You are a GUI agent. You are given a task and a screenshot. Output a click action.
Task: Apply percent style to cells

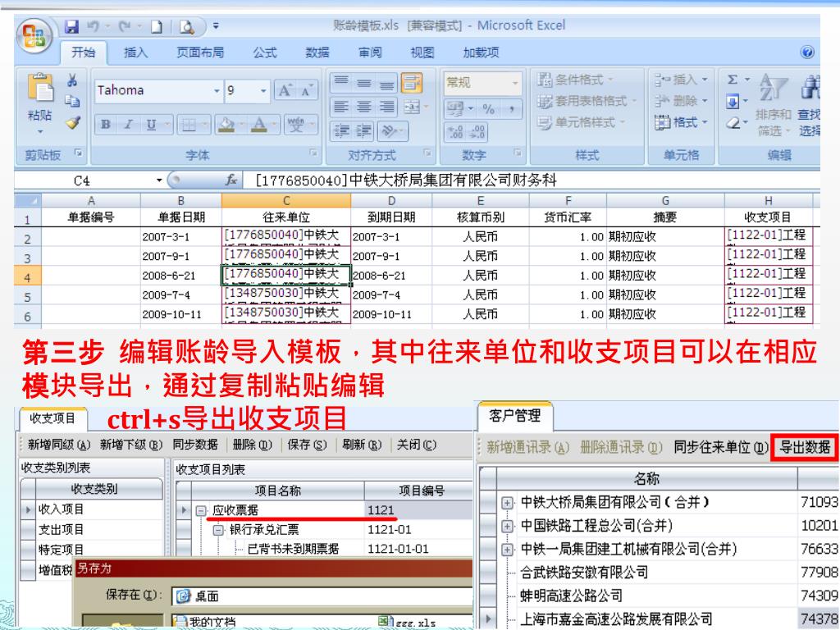coord(489,109)
